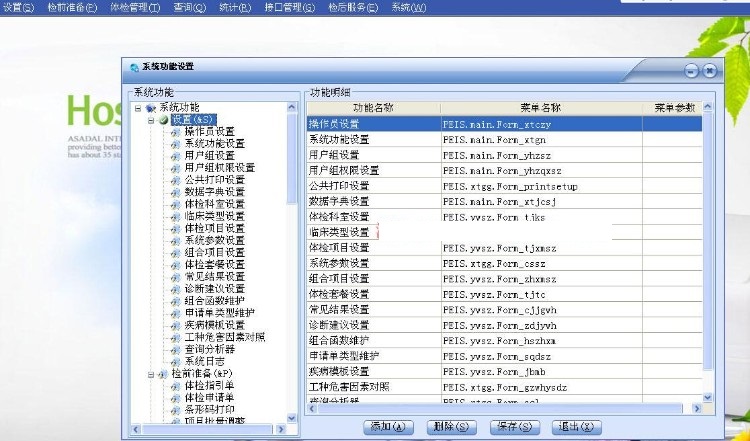
Task: Click the tree panel scroll right arrow
Action: (x=281, y=429)
